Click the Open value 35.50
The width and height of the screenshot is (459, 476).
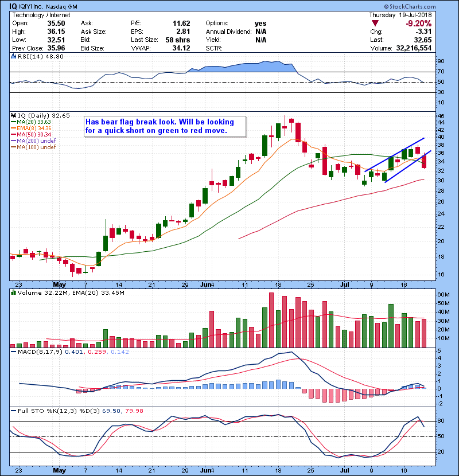pyautogui.click(x=56, y=24)
